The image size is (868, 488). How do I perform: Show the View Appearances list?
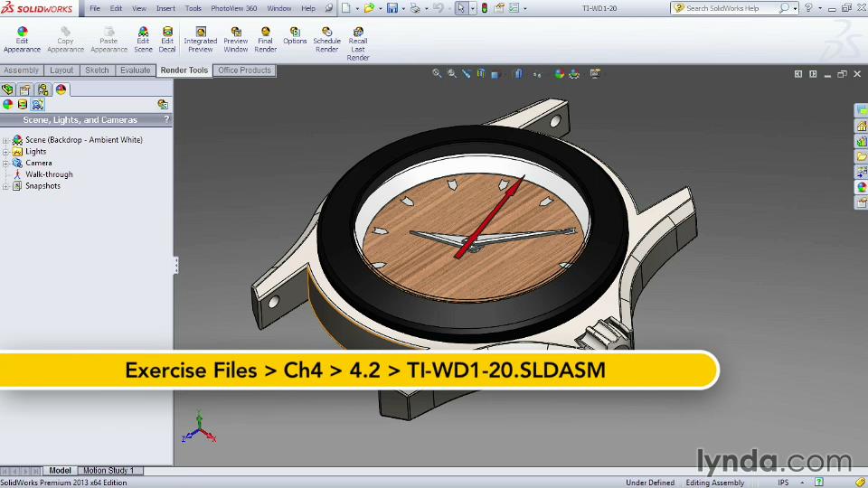tap(8, 104)
